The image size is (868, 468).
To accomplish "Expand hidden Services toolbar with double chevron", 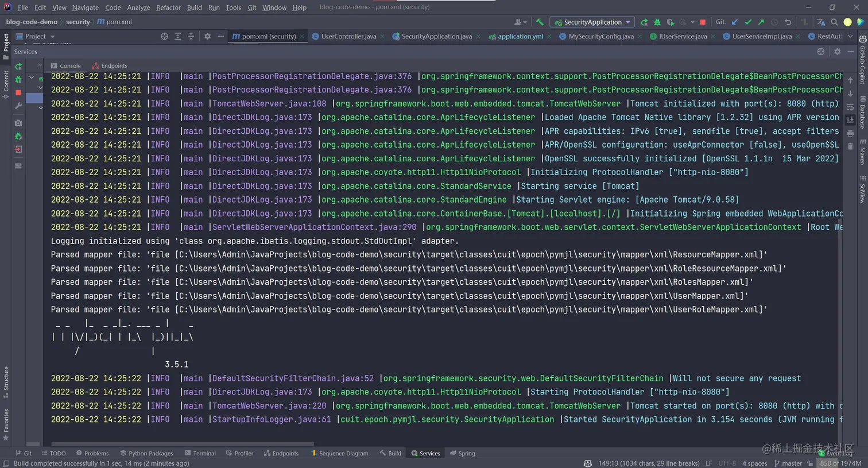I will tap(40, 65).
